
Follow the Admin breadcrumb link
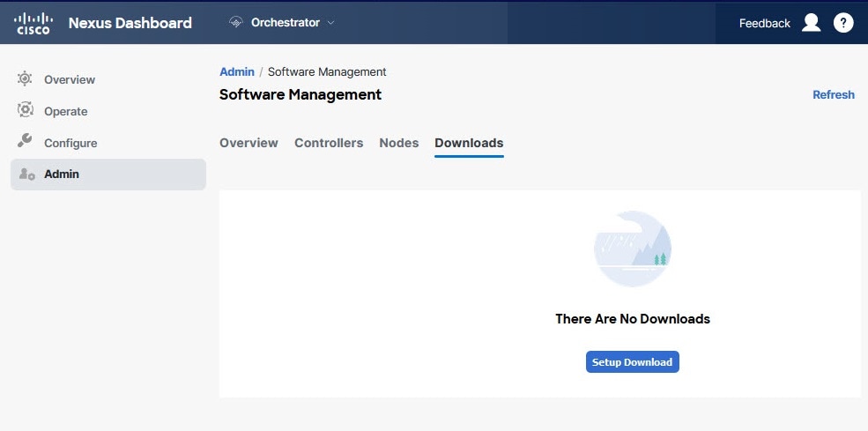[237, 72]
